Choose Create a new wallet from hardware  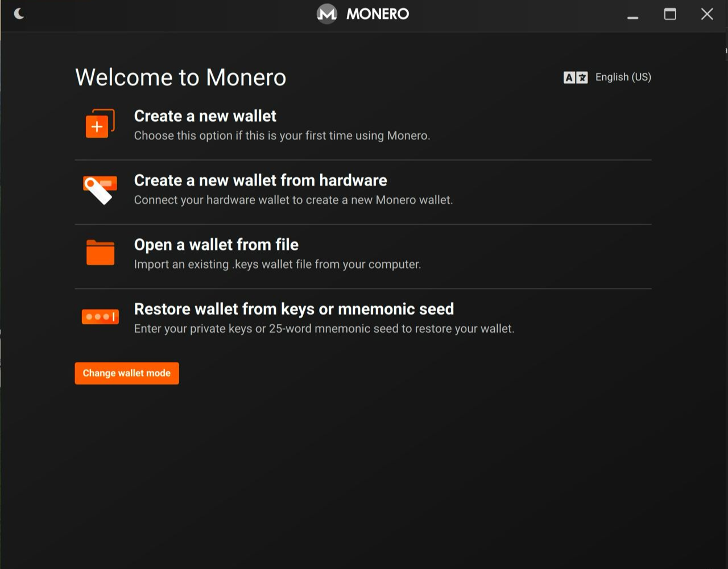tap(260, 180)
